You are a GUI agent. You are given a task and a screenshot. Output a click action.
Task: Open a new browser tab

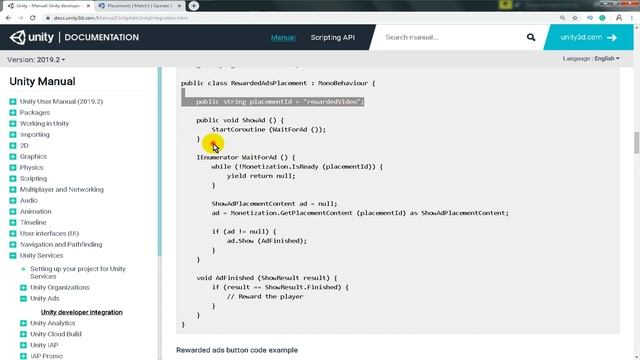coord(194,6)
